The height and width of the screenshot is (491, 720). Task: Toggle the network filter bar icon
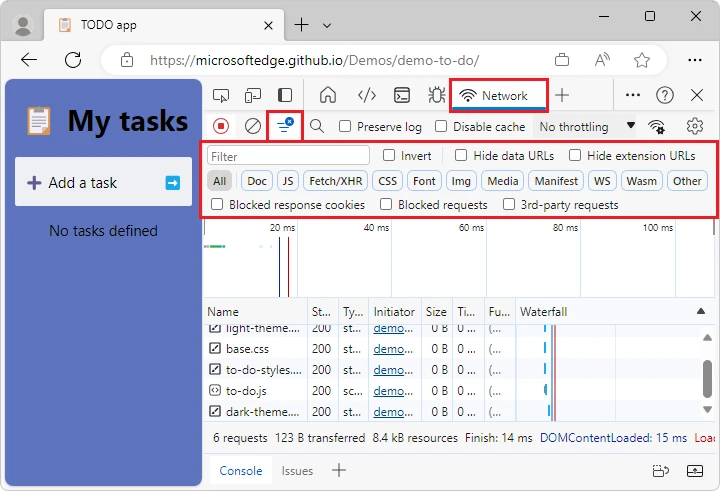285,125
